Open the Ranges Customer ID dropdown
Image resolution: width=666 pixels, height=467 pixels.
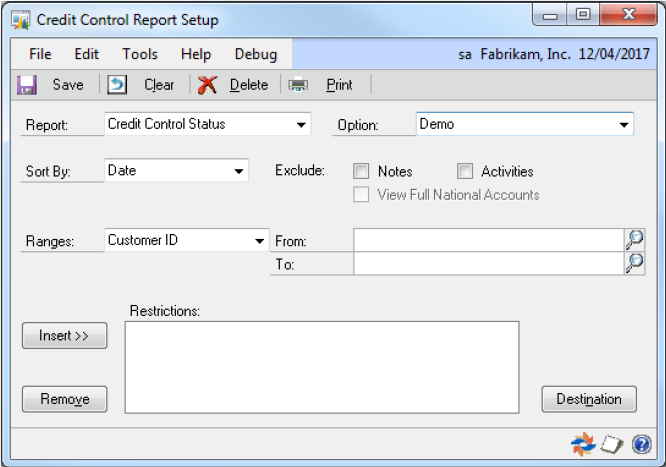261,241
